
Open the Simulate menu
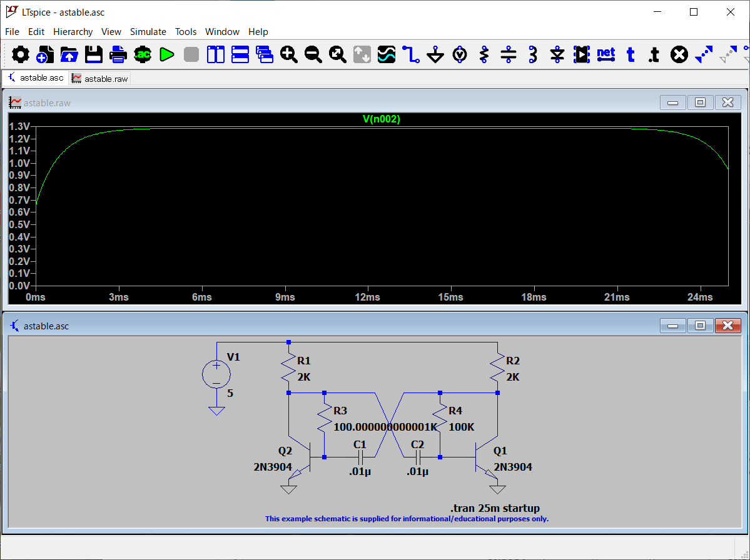pyautogui.click(x=148, y=32)
